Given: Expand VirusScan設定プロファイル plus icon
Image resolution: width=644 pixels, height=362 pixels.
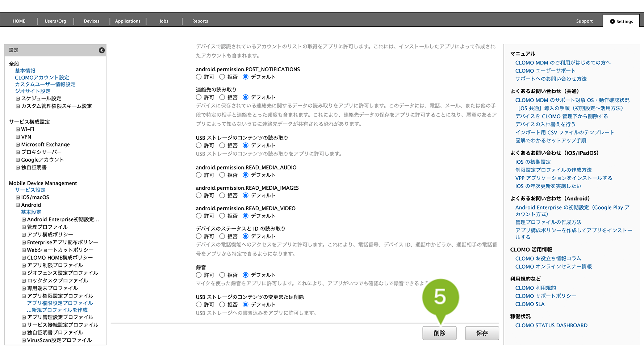Looking at the screenshot, I should 24,340.
